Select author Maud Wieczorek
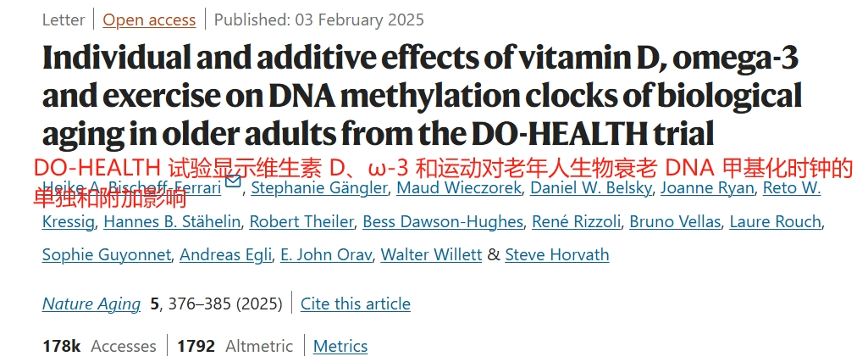The image size is (868, 362). pos(459,188)
